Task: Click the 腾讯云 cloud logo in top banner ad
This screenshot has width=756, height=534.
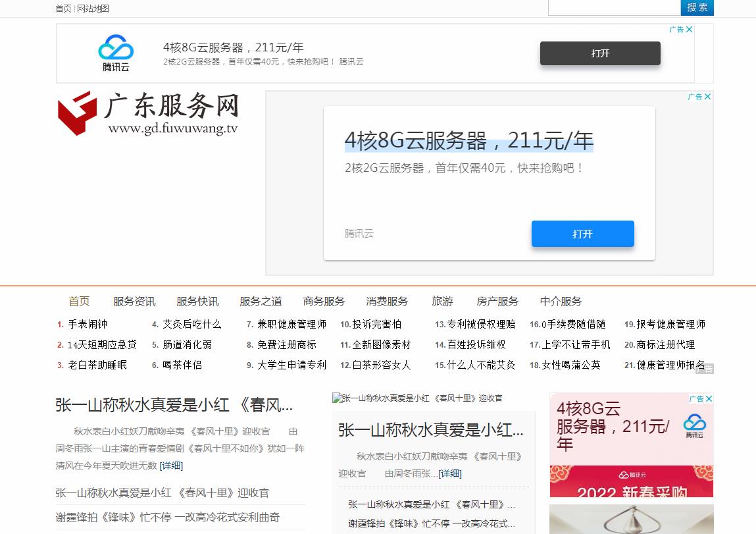Action: 116,53
